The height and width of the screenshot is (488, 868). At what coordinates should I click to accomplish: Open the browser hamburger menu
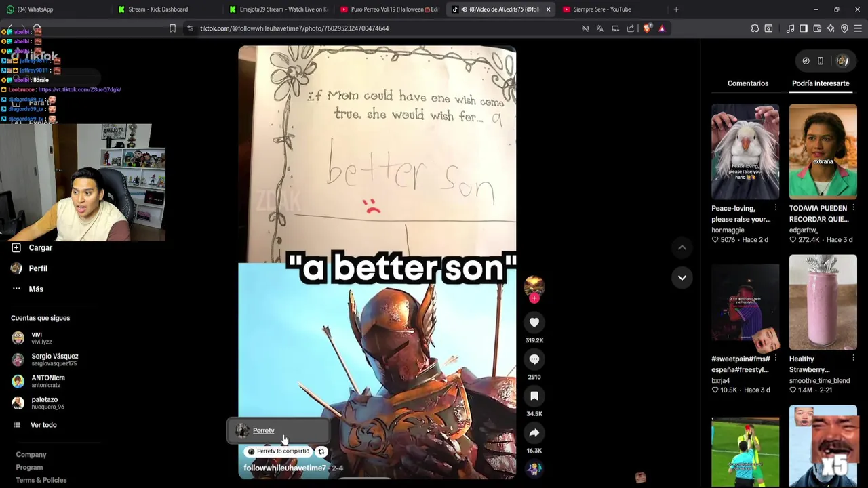point(858,28)
